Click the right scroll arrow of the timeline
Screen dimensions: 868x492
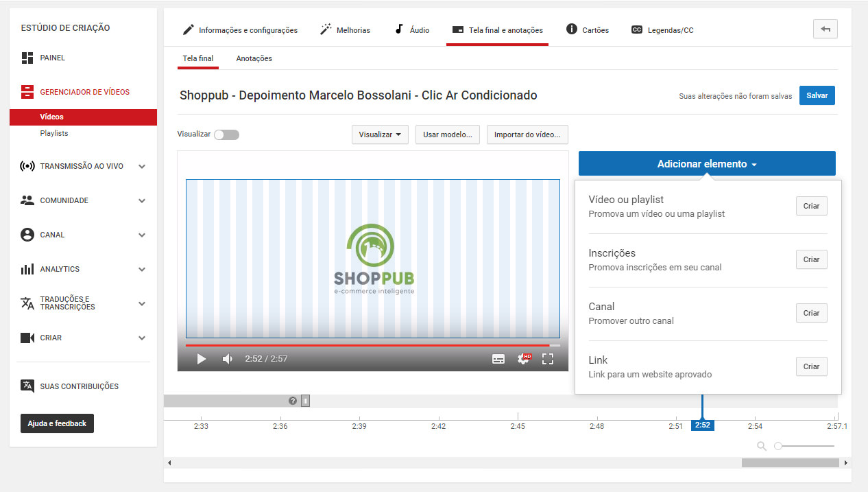click(x=846, y=462)
